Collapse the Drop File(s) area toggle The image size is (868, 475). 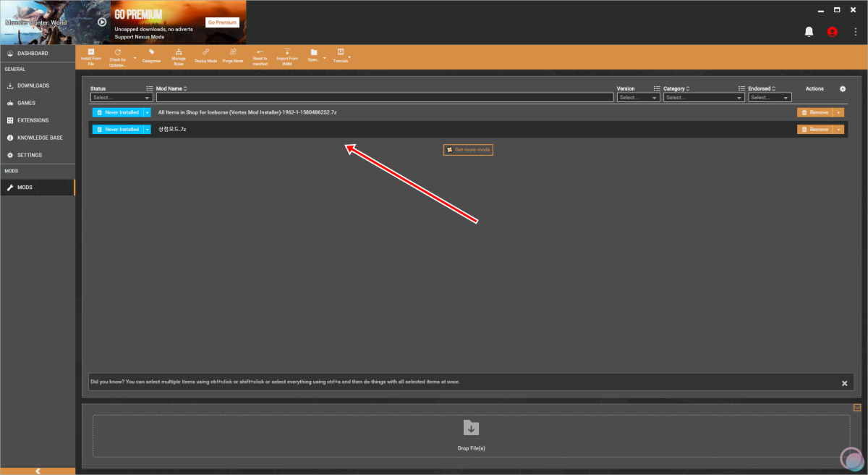click(857, 407)
